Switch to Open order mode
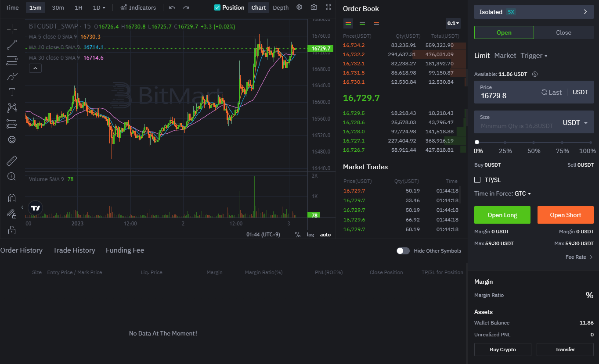 (504, 32)
